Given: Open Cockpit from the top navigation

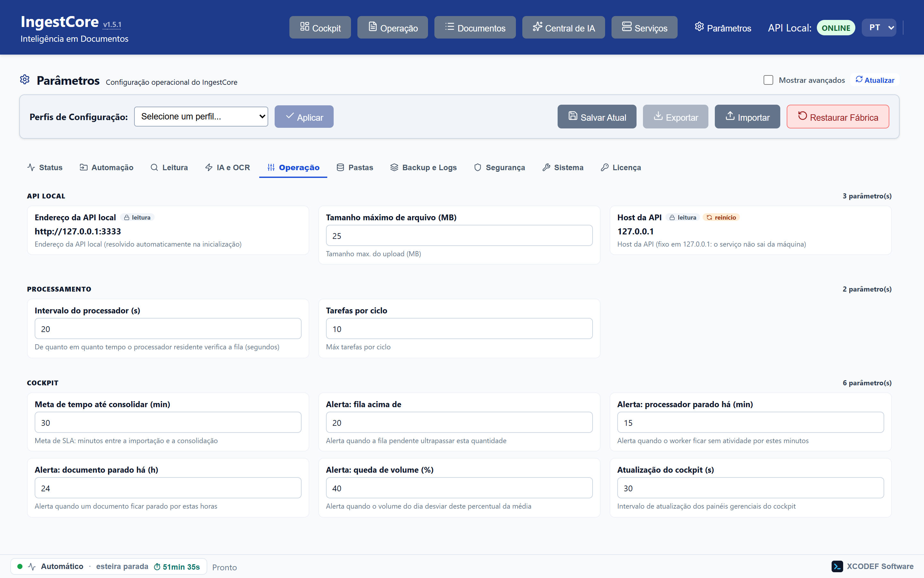Looking at the screenshot, I should coord(320,27).
